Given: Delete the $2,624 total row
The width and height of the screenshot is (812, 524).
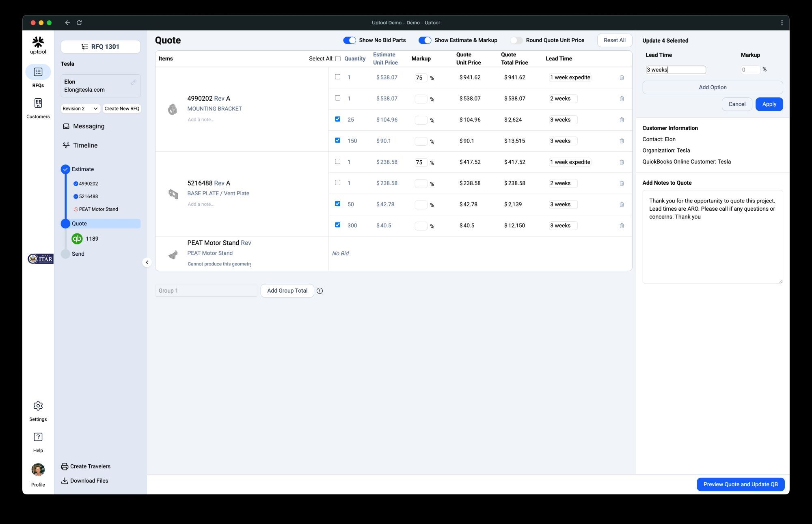Looking at the screenshot, I should click(x=622, y=120).
